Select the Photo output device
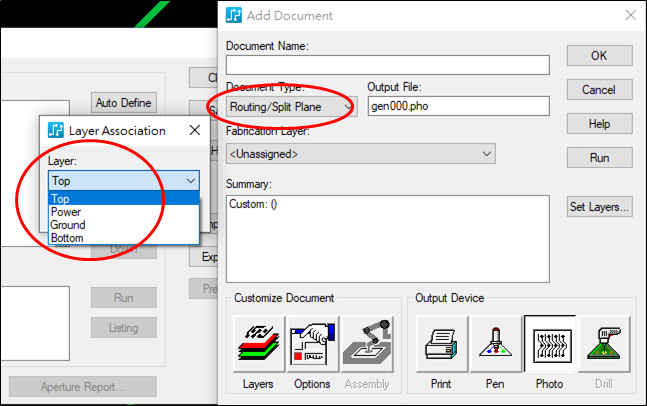Viewport: 647px width, 406px height. click(549, 344)
